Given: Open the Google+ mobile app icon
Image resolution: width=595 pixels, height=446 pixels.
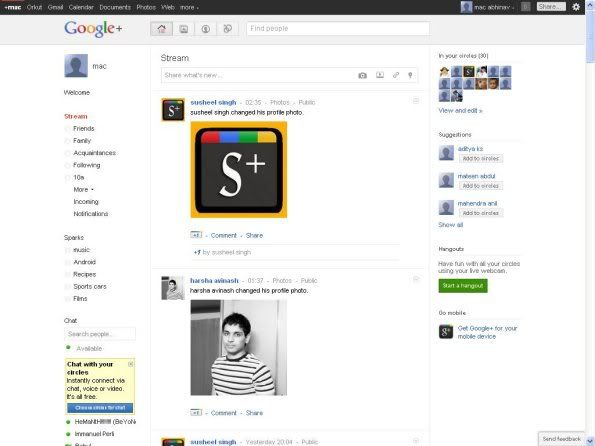Looking at the screenshot, I should point(446,332).
